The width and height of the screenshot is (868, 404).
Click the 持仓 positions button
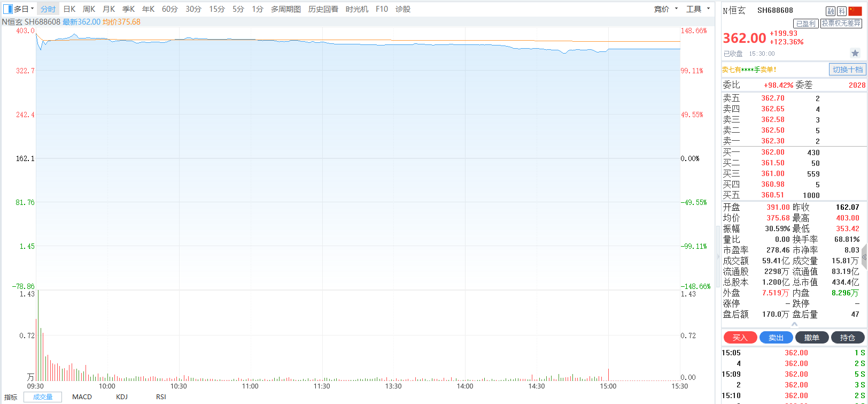[x=848, y=338]
